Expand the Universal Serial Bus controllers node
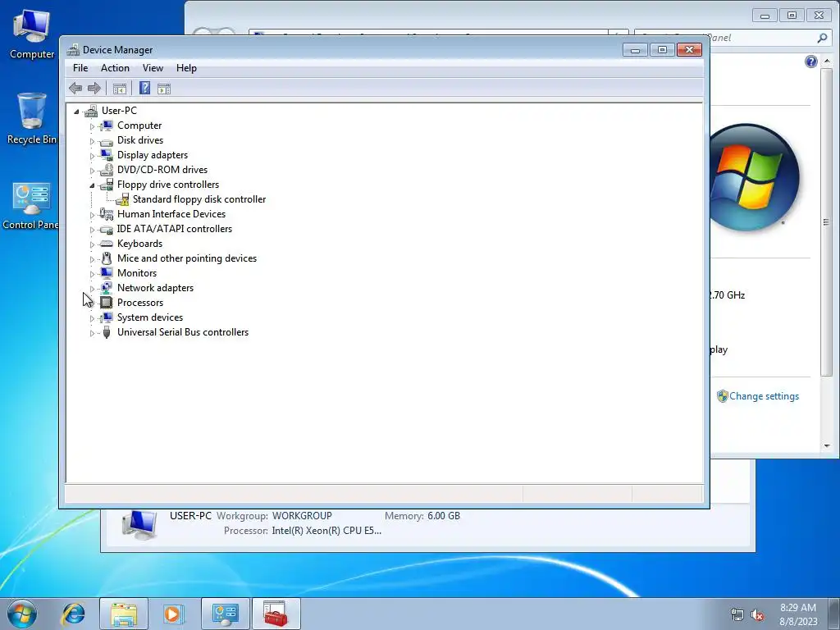 pyautogui.click(x=92, y=333)
